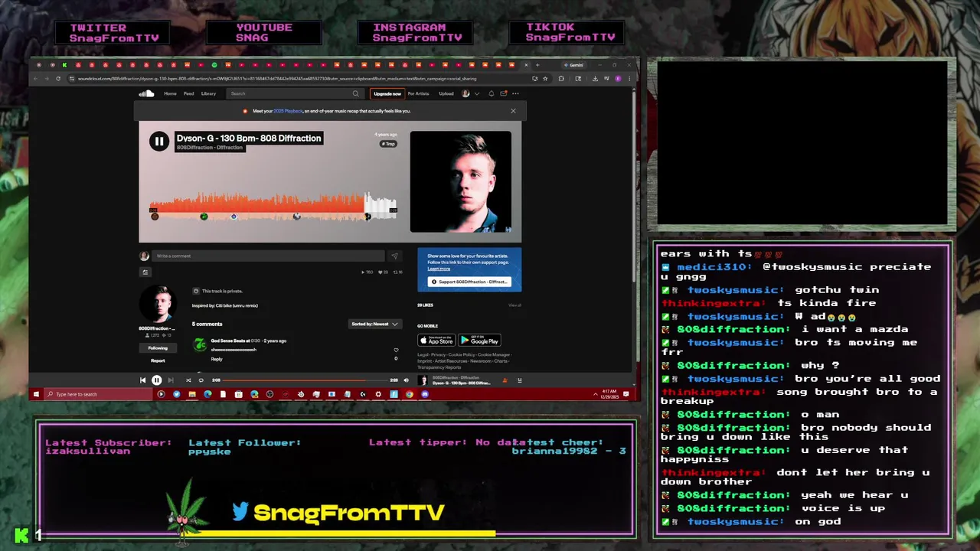Open the Windows Start menu
980x551 pixels.
tap(35, 394)
